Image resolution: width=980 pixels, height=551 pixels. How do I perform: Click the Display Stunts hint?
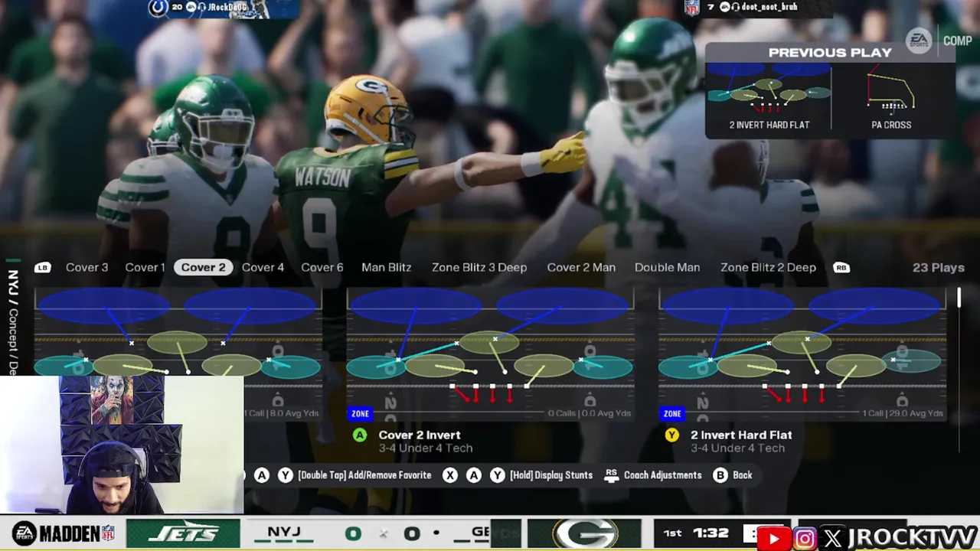pyautogui.click(x=551, y=475)
